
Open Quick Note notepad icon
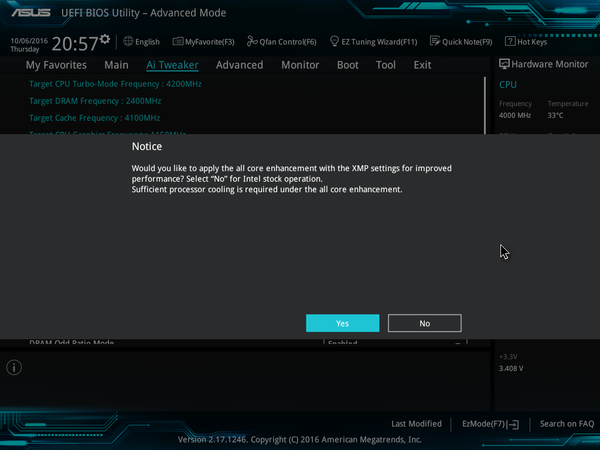click(435, 41)
